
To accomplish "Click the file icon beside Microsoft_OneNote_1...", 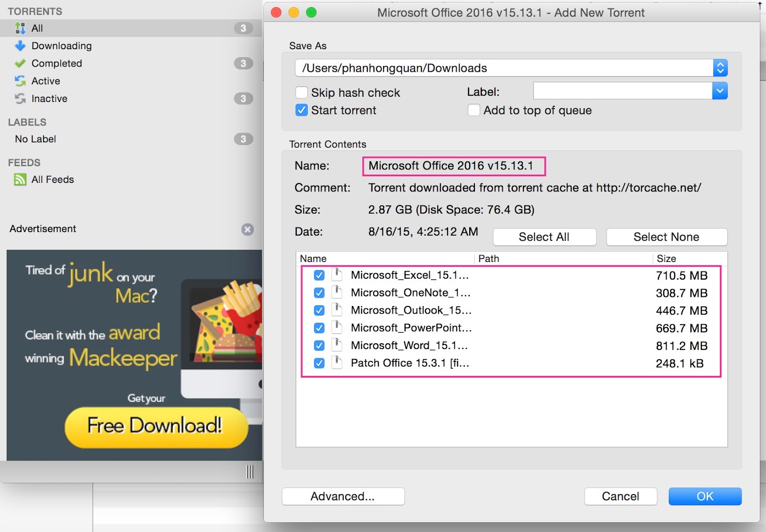I will pyautogui.click(x=337, y=292).
